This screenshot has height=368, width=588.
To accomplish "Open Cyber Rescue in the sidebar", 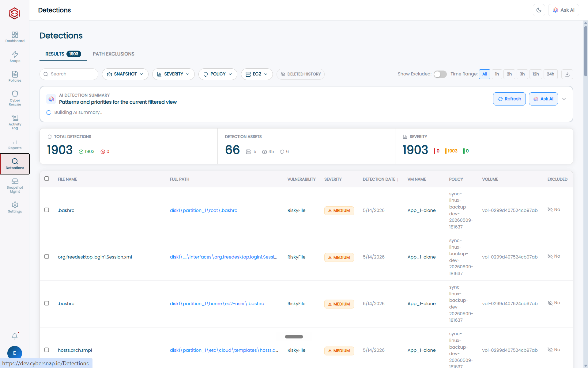I will [15, 98].
